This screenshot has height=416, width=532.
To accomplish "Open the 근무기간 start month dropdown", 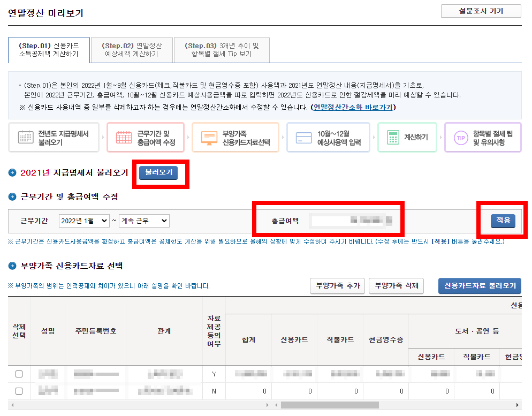I will tap(83, 220).
